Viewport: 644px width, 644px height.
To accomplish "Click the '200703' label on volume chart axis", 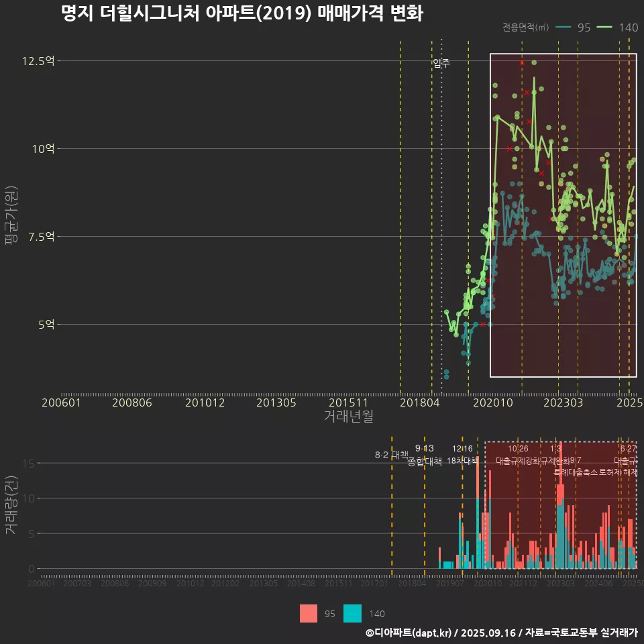I will pos(76,583).
